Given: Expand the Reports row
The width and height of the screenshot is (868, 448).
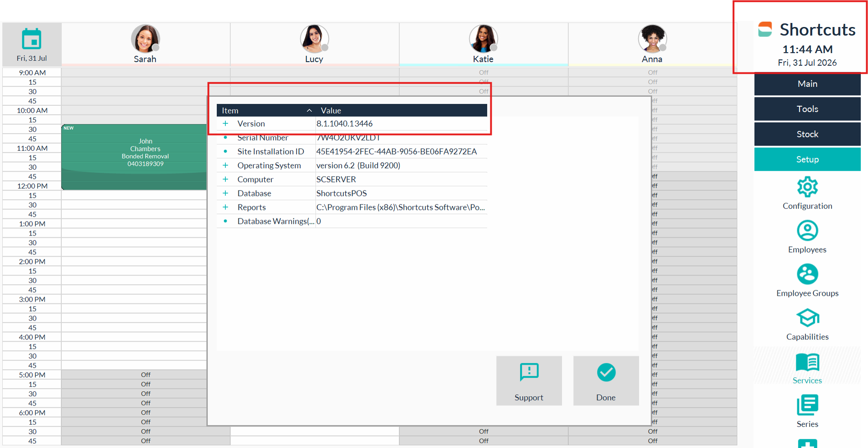Looking at the screenshot, I should 225,207.
